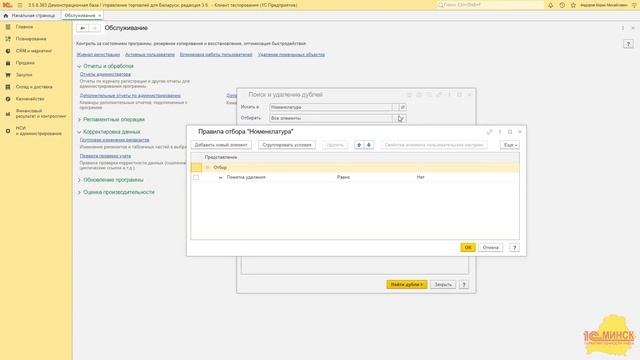Image resolution: width=640 pixels, height=360 pixels.
Task: Click the Удалить button in filter rules toolbar
Action: 335,145
